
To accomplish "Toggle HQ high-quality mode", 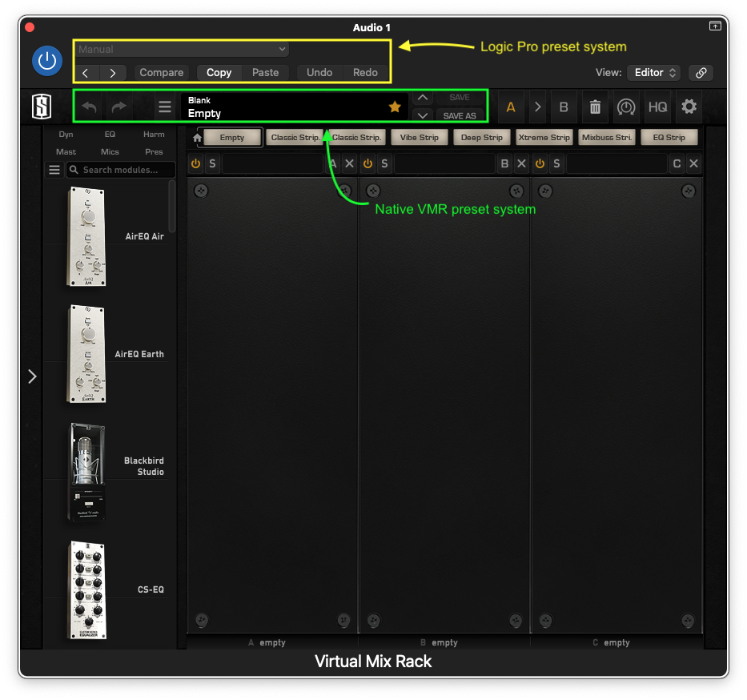I will coord(657,107).
